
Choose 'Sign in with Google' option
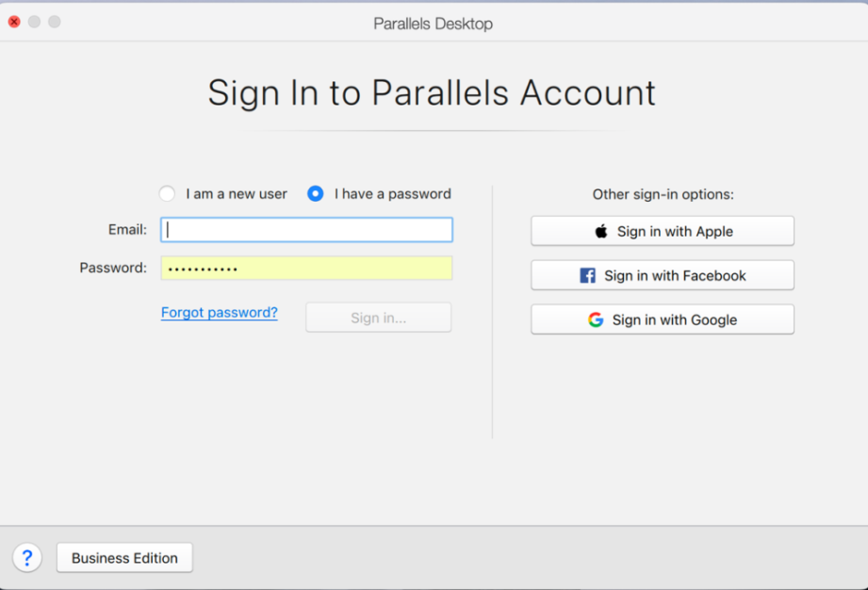coord(663,320)
